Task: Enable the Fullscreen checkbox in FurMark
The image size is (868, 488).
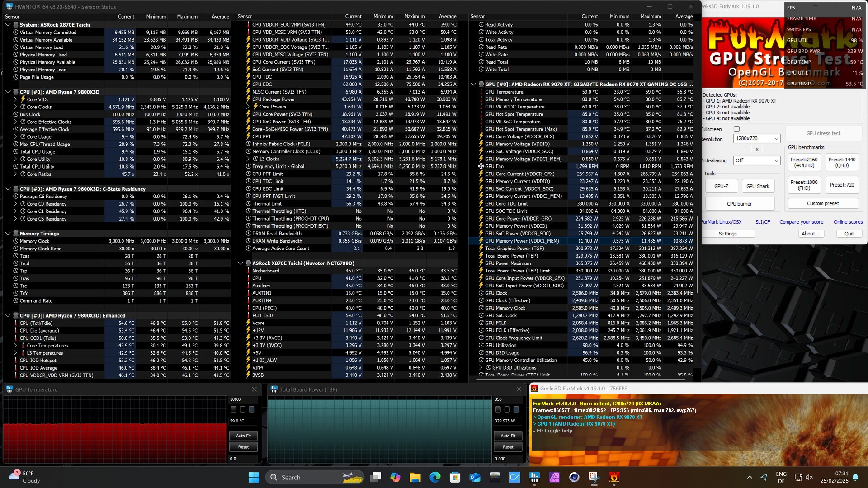Action: pyautogui.click(x=736, y=129)
